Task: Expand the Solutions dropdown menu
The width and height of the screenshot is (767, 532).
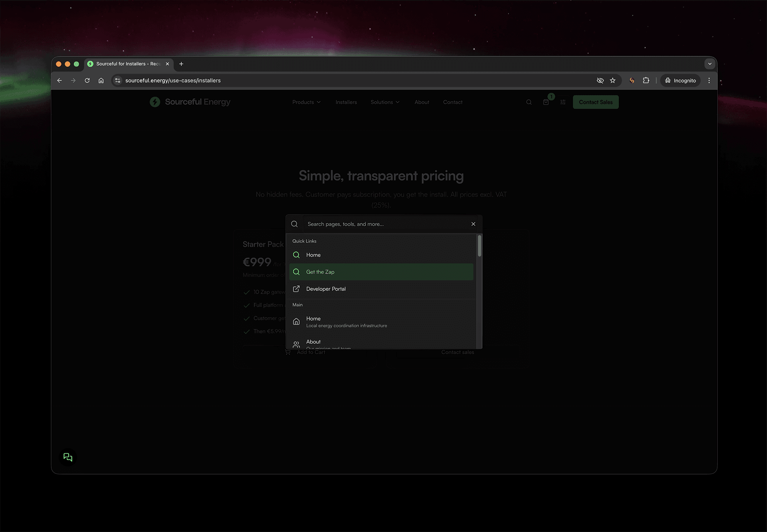Action: (385, 102)
